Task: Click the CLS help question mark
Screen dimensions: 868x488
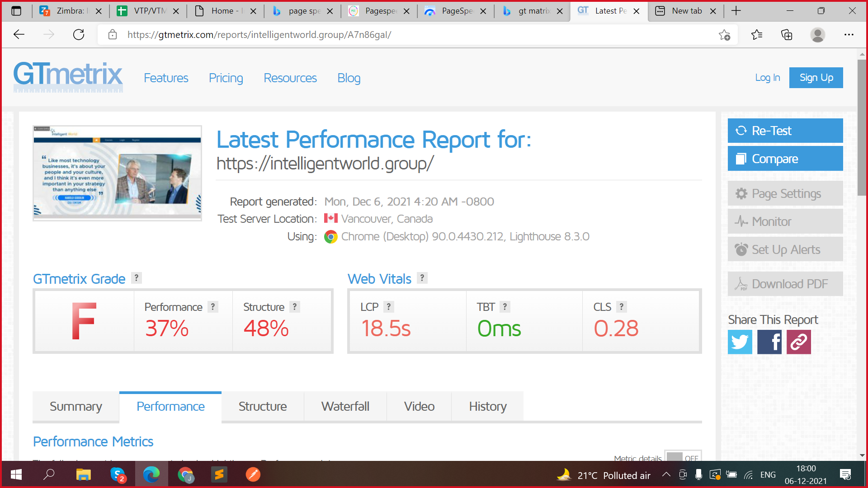Action: pos(622,306)
